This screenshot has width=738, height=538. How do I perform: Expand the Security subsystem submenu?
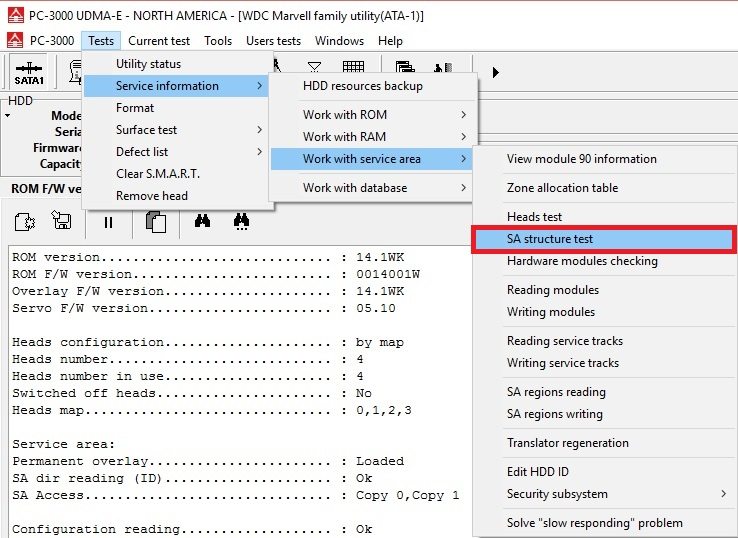[605, 494]
